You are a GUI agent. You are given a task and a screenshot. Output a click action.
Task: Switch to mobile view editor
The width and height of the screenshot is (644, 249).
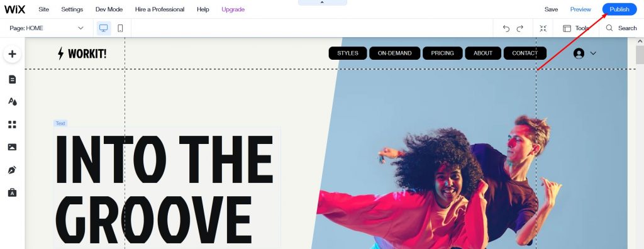point(120,28)
